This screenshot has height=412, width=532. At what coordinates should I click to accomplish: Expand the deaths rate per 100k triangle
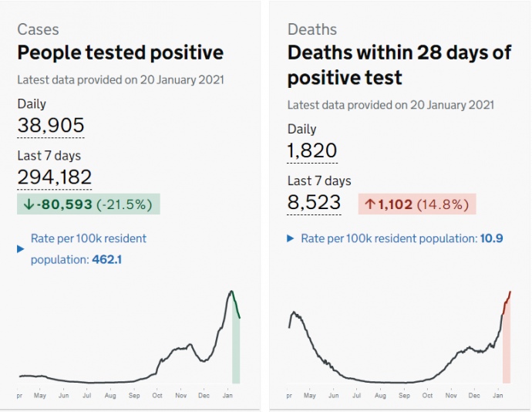291,238
